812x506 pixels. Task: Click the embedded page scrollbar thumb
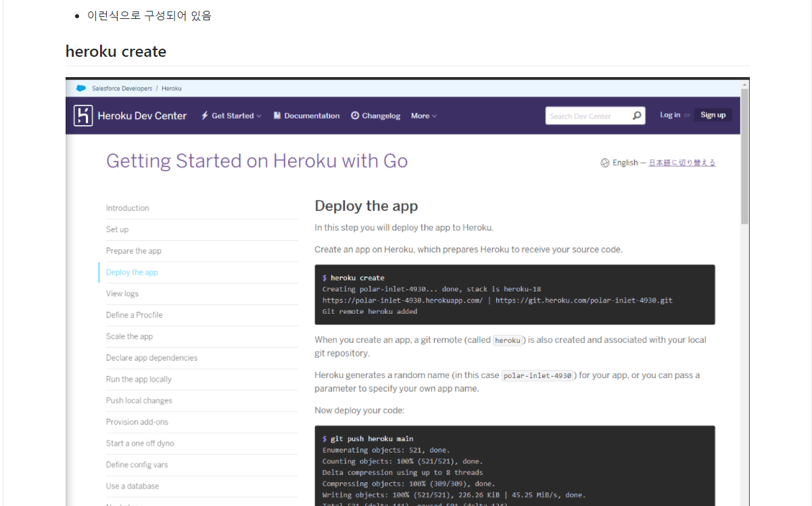tap(744, 156)
